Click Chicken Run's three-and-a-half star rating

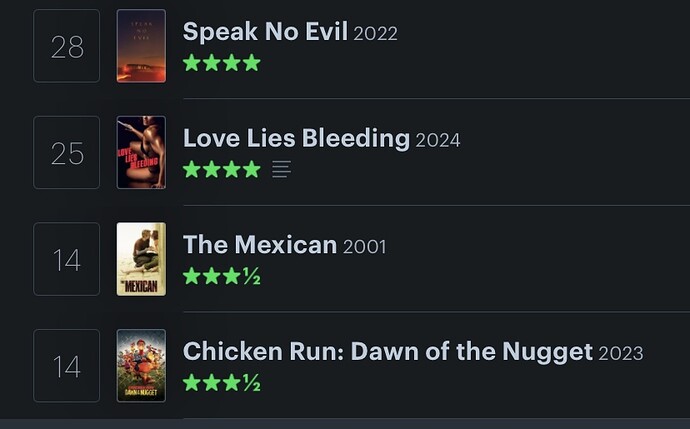[222, 383]
